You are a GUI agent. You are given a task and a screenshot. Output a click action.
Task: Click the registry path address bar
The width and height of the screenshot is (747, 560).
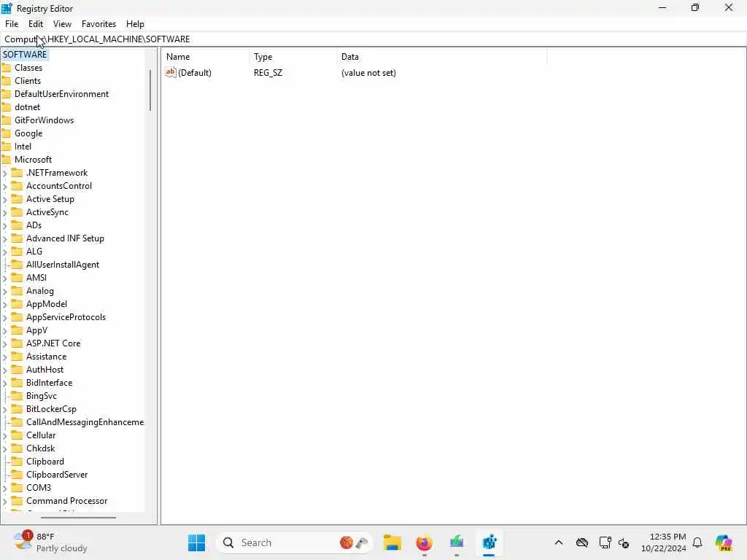pyautogui.click(x=373, y=39)
